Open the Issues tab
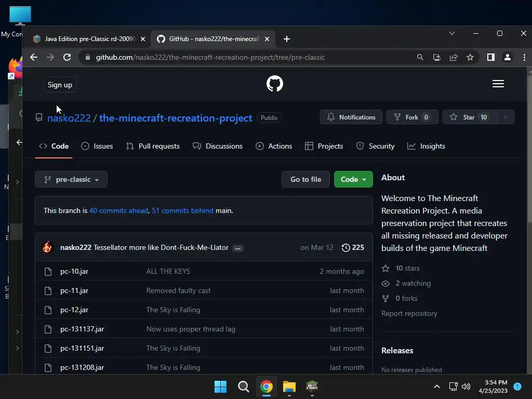 [x=97, y=146]
